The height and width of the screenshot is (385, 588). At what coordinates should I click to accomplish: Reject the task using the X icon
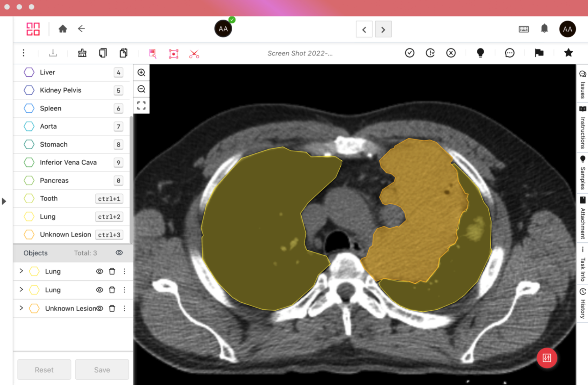tap(451, 53)
